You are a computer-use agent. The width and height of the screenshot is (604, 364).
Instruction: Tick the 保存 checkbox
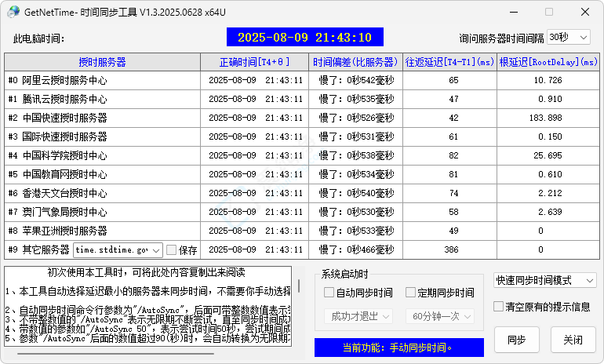[172, 250]
